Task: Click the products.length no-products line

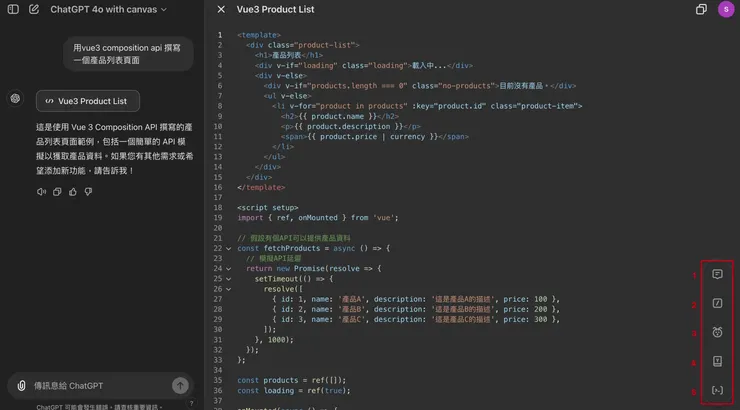Action: (x=420, y=86)
